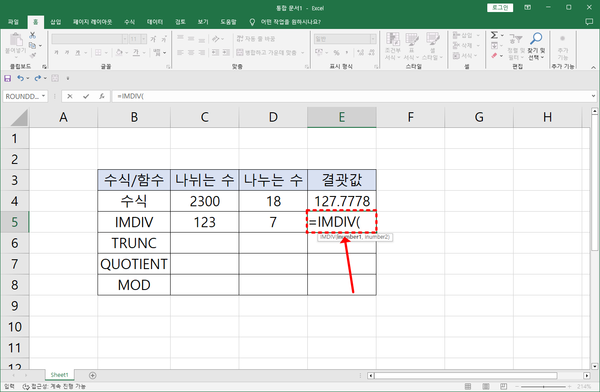The width and height of the screenshot is (600, 392).
Task: Click the Paste clipboard icon
Action: click(16, 39)
